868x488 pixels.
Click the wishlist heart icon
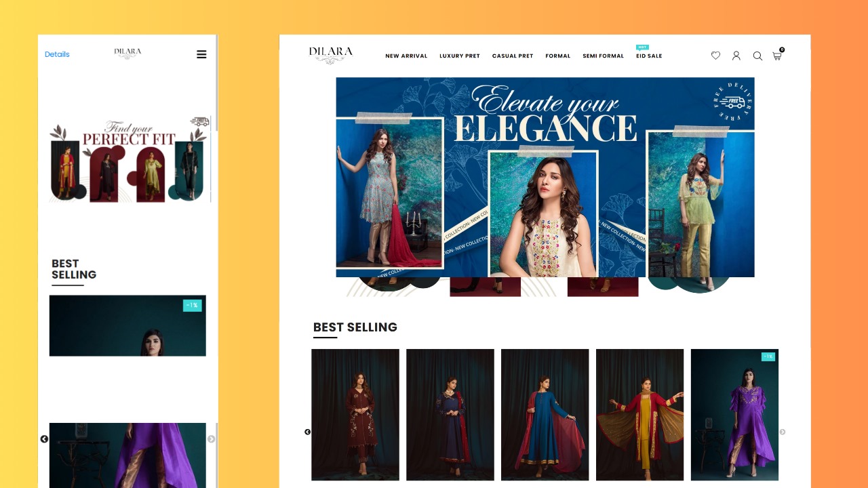pos(715,56)
